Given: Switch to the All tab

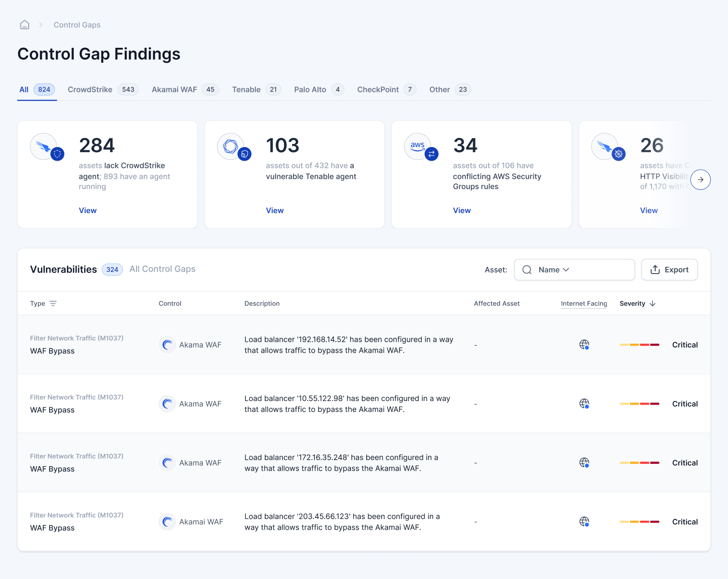Looking at the screenshot, I should coord(37,90).
